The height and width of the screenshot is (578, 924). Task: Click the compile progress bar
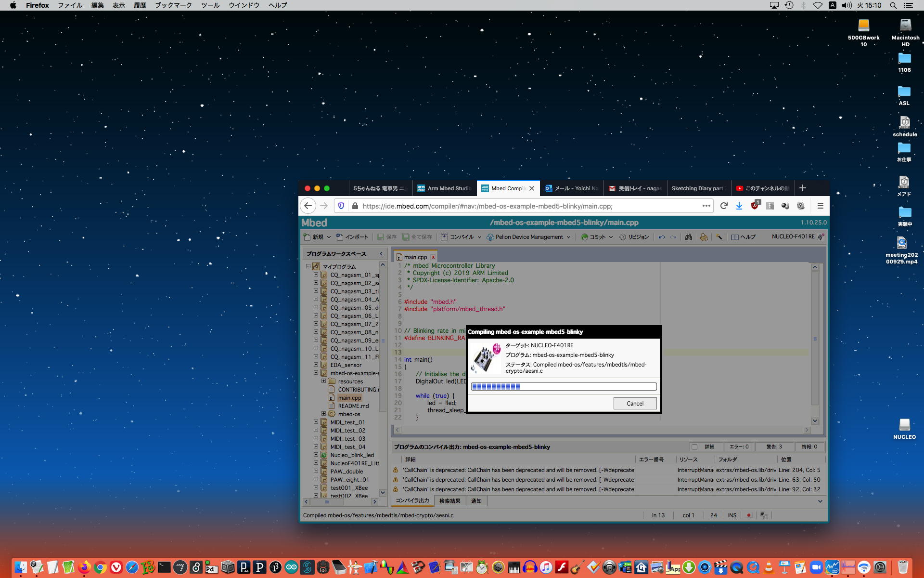coord(564,386)
